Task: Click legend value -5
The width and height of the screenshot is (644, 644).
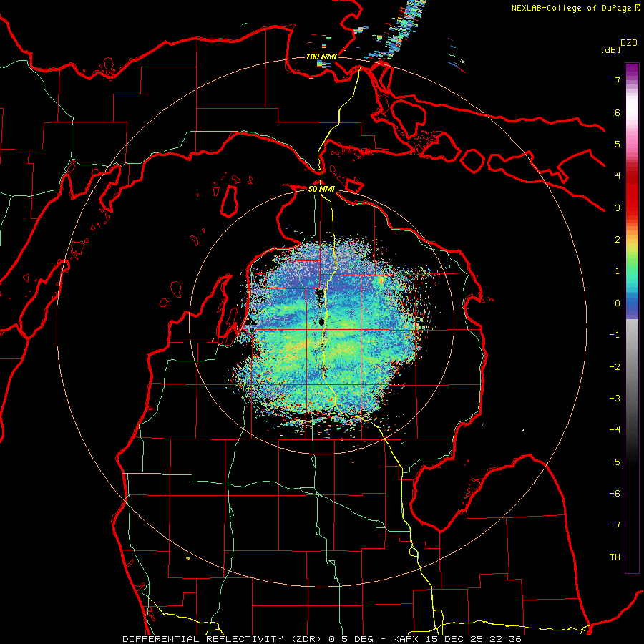Action: point(615,462)
